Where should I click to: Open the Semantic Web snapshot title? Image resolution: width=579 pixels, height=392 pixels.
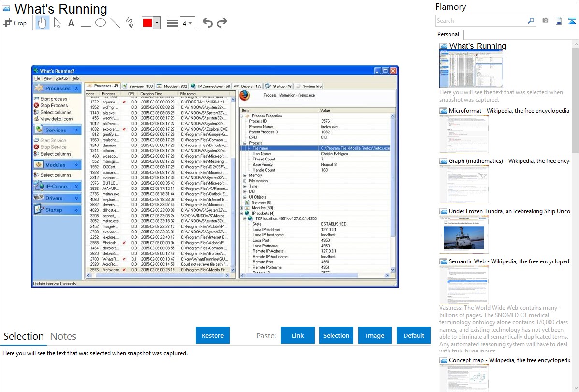509,261
